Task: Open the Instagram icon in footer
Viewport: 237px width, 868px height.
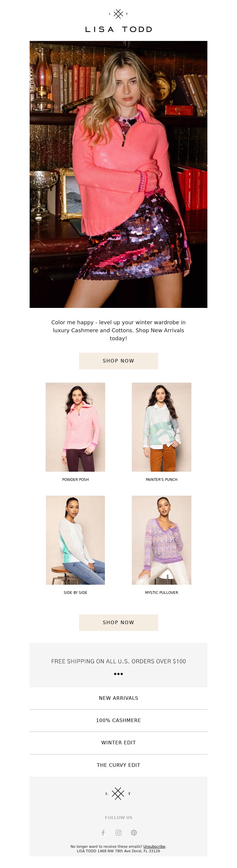Action: point(118,833)
